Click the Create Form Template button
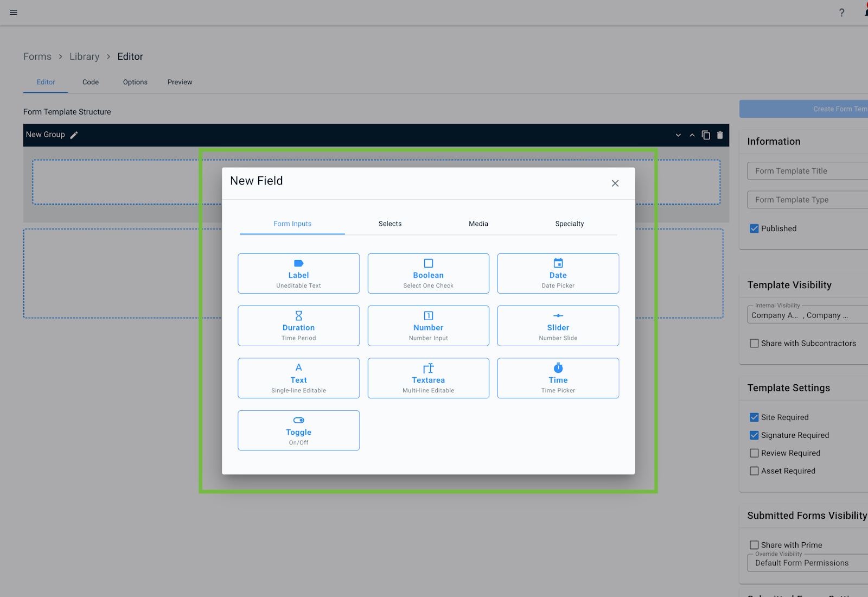The width and height of the screenshot is (868, 597). point(814,109)
